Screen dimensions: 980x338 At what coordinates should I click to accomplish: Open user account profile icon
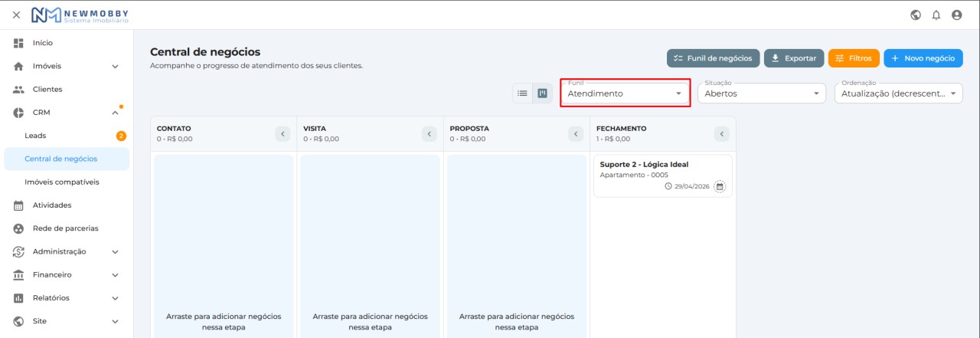pos(956,15)
